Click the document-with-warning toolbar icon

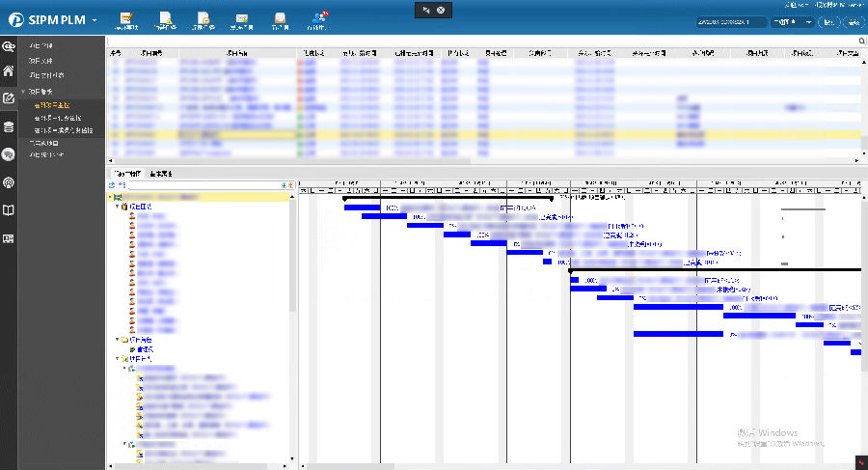coord(165,19)
